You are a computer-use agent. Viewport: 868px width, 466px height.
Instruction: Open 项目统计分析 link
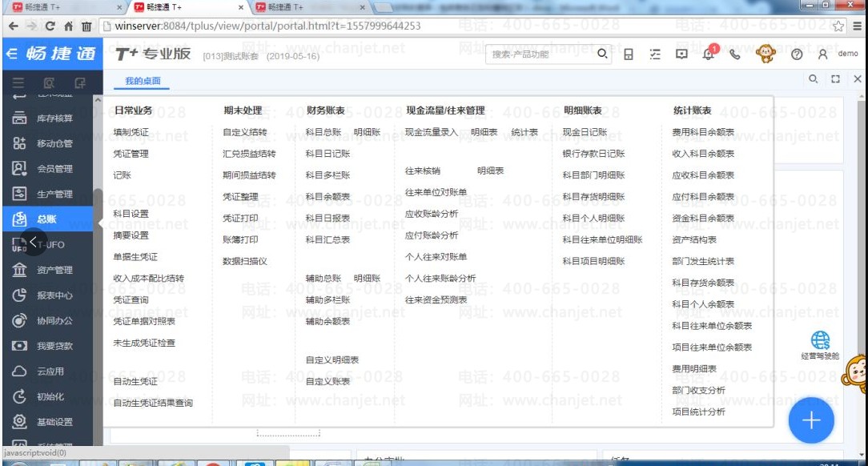point(698,412)
